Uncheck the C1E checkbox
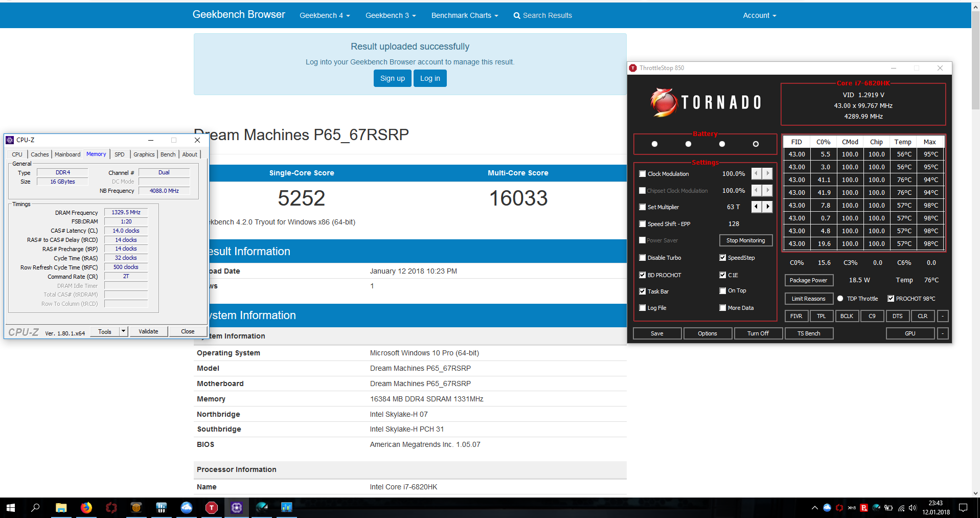 [x=722, y=275]
